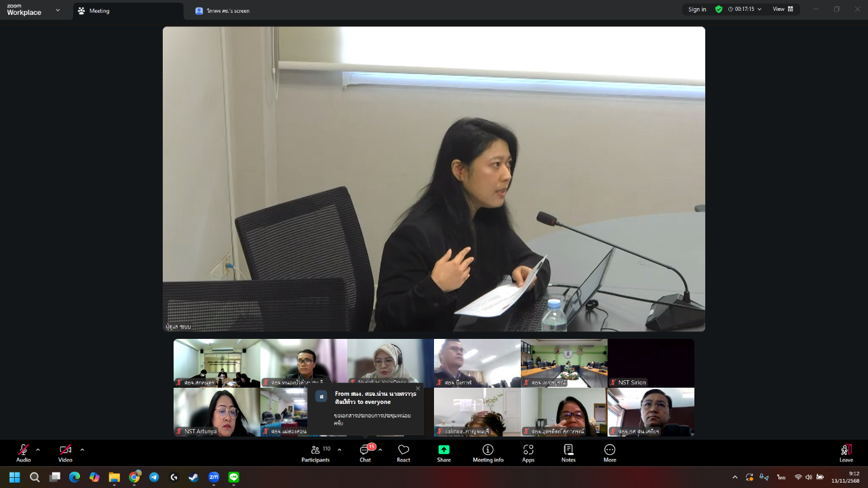Click the Sign in button
The height and width of the screenshot is (488, 868).
pyautogui.click(x=697, y=9)
